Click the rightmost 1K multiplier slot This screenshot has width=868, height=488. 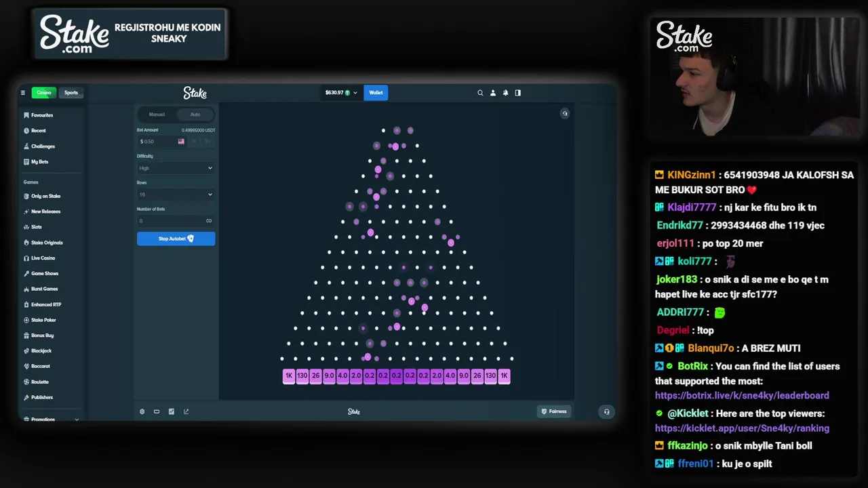click(504, 375)
